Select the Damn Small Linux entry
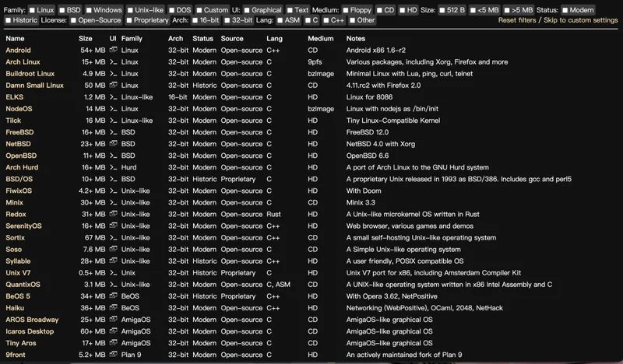623x364 pixels. click(x=35, y=86)
